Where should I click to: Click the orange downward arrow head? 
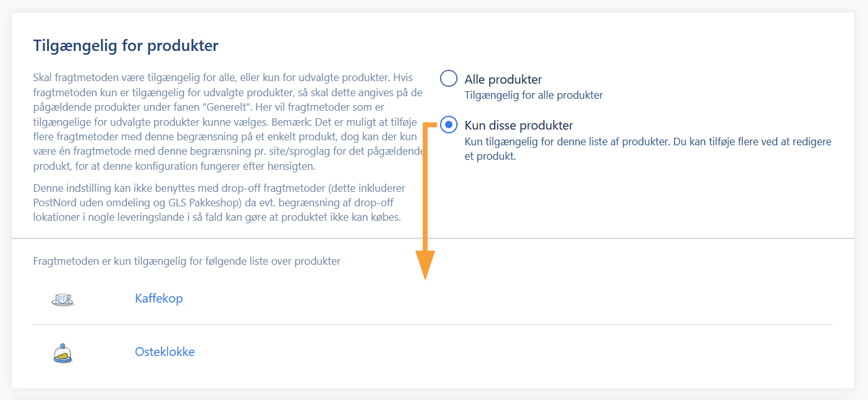coord(426,265)
